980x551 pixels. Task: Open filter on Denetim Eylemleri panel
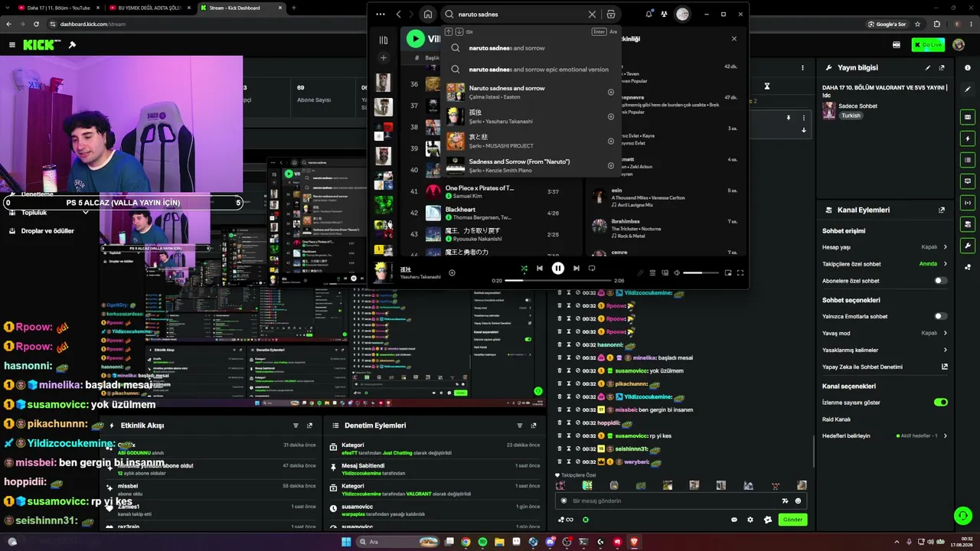pyautogui.click(x=520, y=425)
